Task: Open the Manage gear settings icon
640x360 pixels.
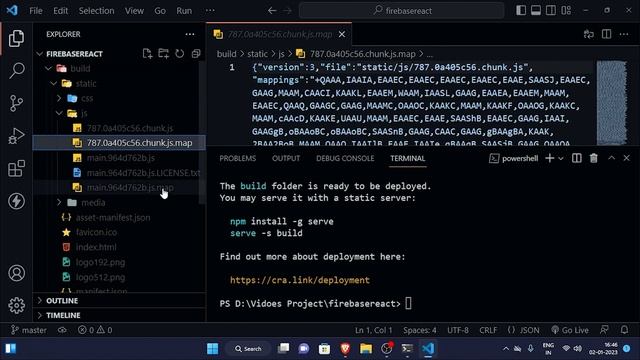Action: 16,305
